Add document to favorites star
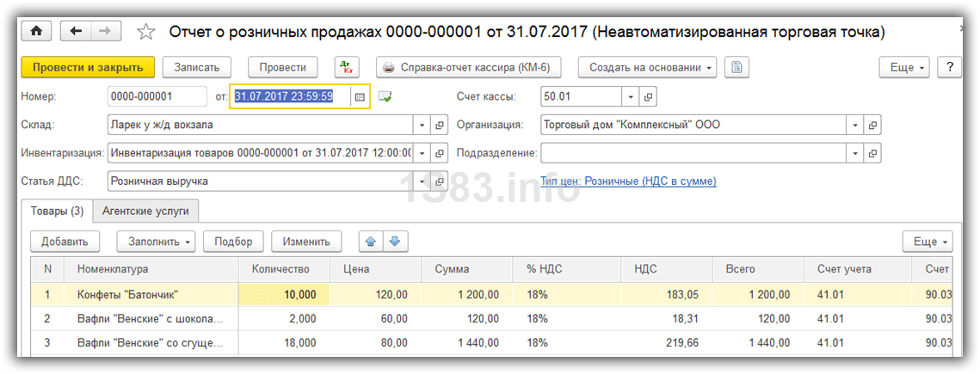Viewport: 980px width, 374px height. pos(145,32)
